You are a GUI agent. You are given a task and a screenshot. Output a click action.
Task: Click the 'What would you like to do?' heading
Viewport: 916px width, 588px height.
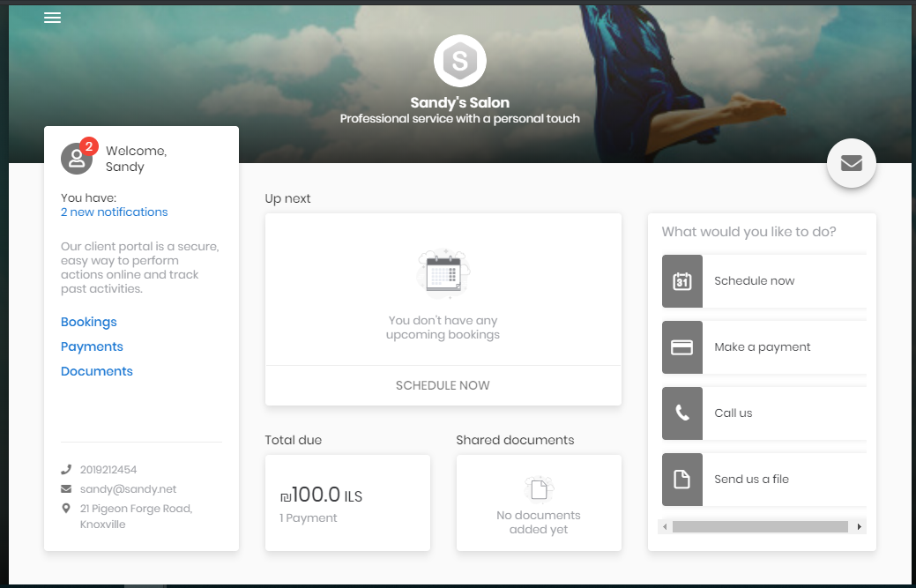coord(748,232)
